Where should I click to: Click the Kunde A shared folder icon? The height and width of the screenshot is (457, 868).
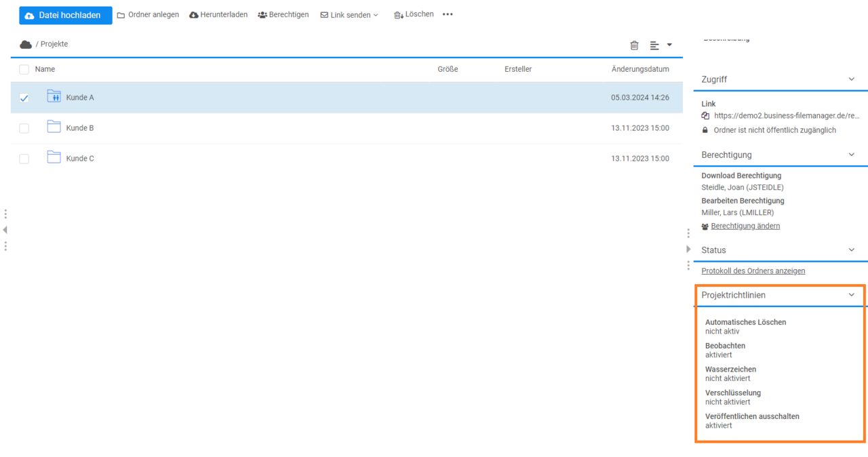pyautogui.click(x=54, y=96)
